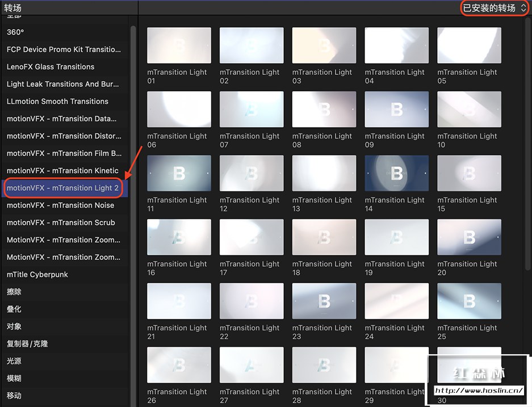Select the 移动 category
This screenshot has width=532, height=407.
pos(65,396)
